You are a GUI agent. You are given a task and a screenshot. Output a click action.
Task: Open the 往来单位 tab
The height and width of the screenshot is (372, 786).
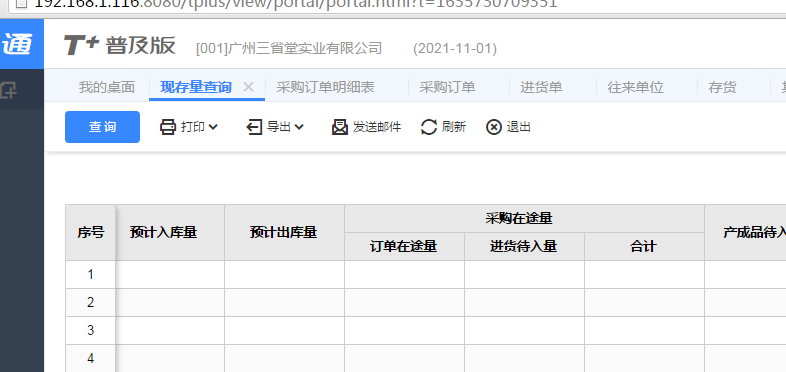point(636,87)
